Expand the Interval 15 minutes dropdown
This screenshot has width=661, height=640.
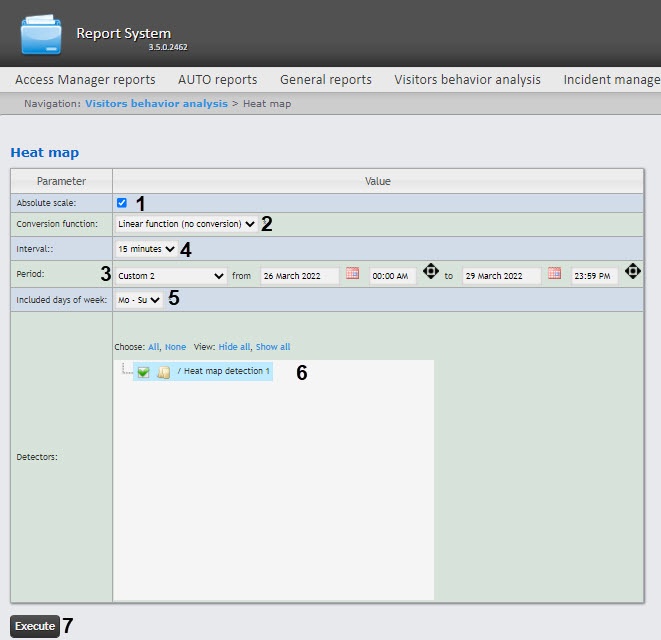(146, 248)
